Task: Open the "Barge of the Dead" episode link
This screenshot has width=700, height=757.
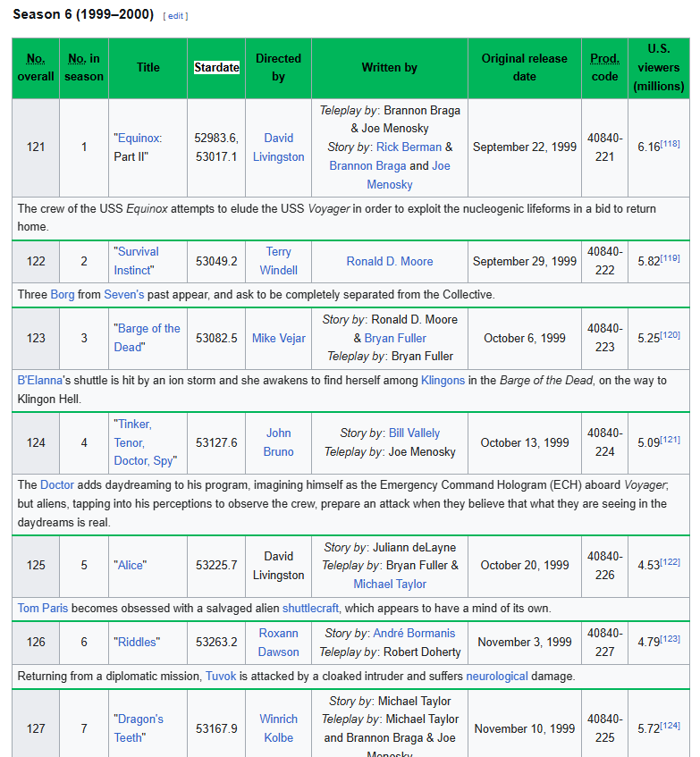Action: (x=147, y=338)
